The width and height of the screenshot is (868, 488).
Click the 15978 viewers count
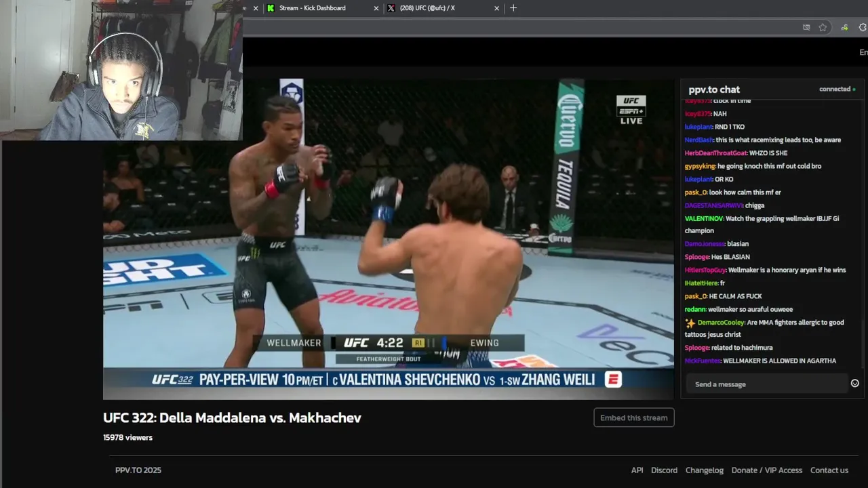pyautogui.click(x=127, y=437)
